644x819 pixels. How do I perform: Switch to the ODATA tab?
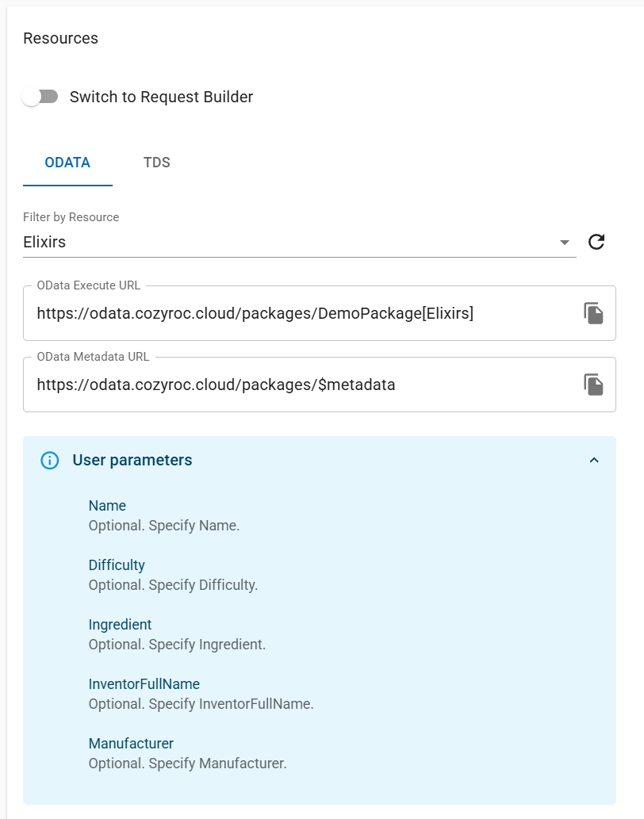[67, 163]
